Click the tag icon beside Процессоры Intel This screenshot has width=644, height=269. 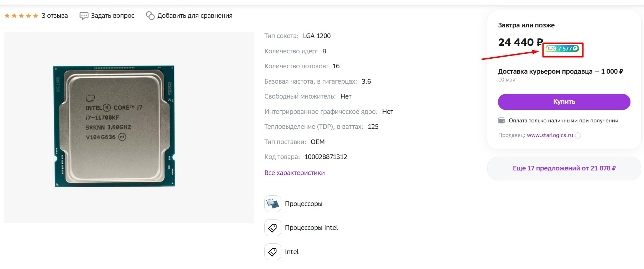tap(273, 228)
